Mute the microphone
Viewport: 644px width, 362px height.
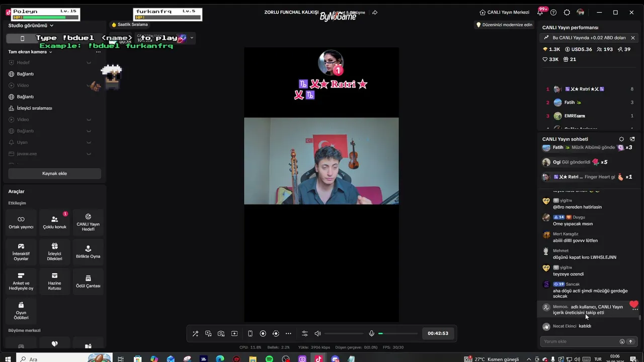click(x=371, y=333)
